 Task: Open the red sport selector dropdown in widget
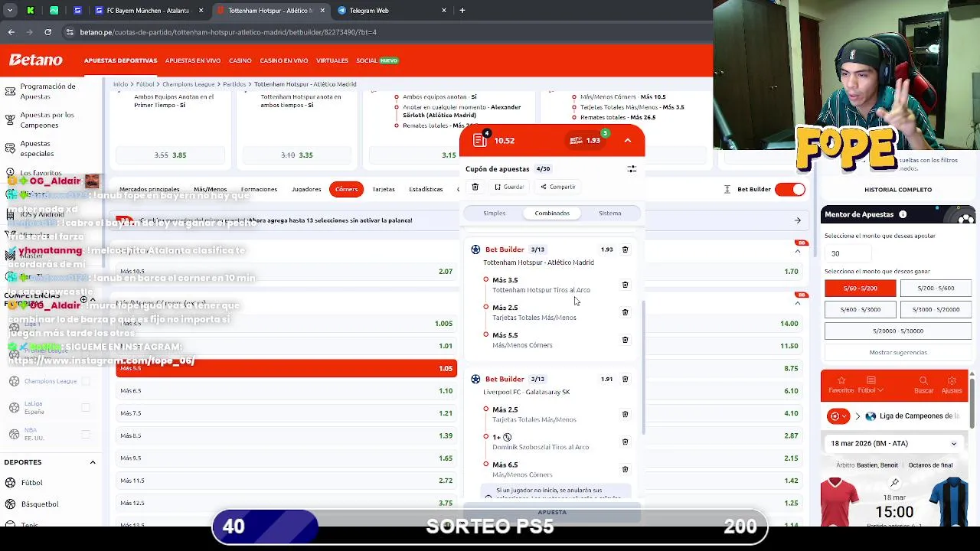click(x=838, y=416)
